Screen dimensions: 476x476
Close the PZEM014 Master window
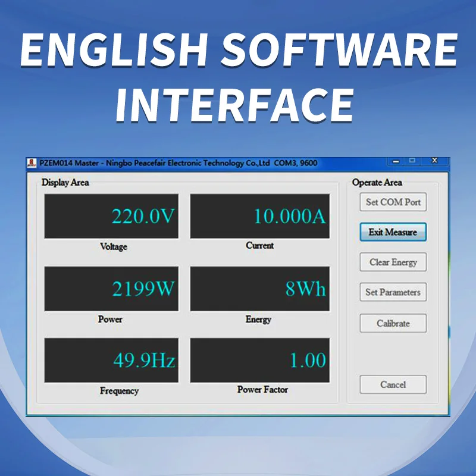pyautogui.click(x=434, y=161)
